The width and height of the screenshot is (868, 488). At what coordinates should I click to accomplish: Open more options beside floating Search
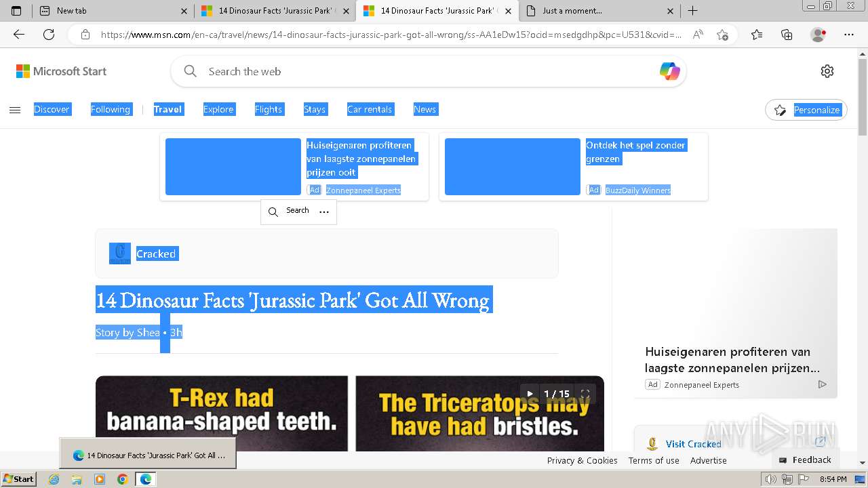tap(324, 211)
